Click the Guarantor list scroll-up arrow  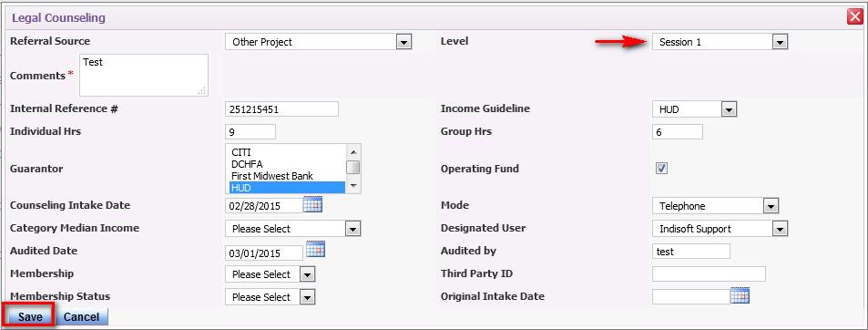pos(353,150)
